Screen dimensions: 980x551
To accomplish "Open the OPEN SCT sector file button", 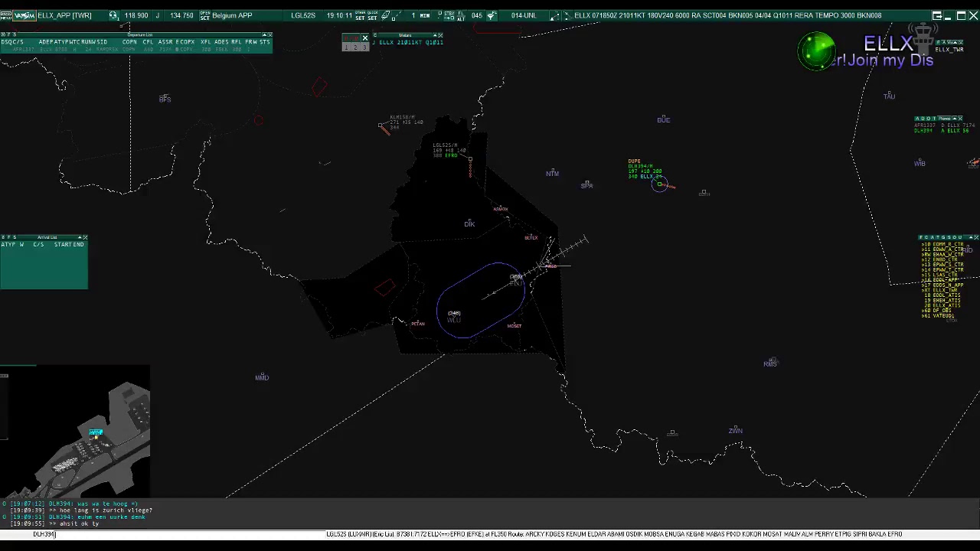I will tap(204, 15).
